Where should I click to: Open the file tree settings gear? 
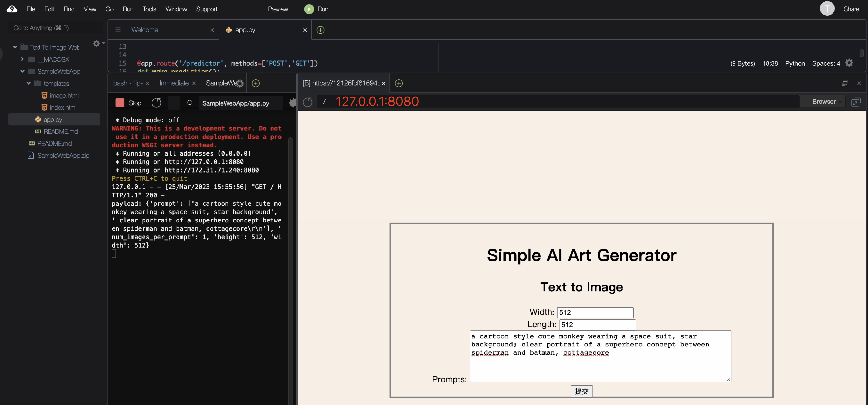(x=96, y=43)
